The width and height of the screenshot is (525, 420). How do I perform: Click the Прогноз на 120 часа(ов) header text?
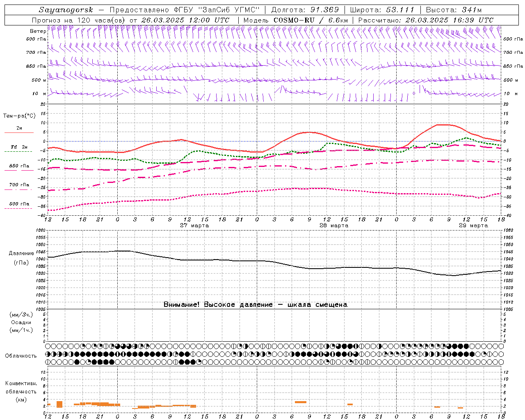pos(79,20)
